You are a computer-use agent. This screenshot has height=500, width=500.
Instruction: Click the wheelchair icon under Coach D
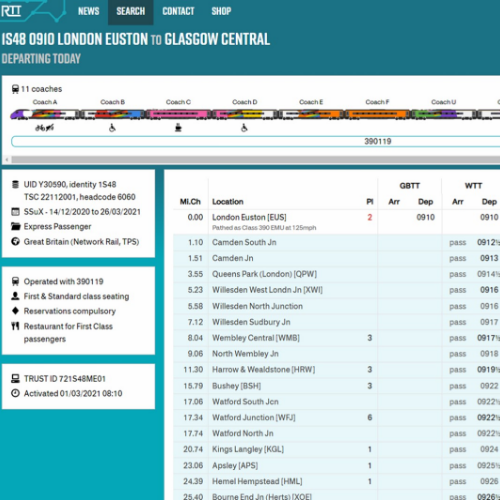click(244, 128)
